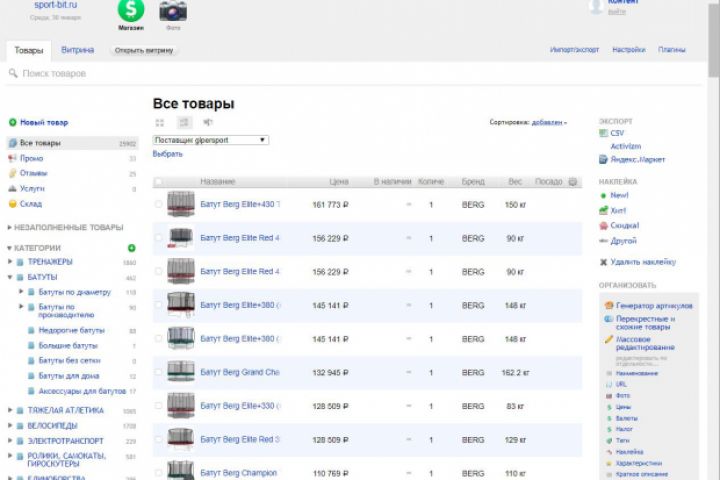Open Батут Berg Elite+430 product thumbnail
The image size is (720, 480).
point(180,204)
